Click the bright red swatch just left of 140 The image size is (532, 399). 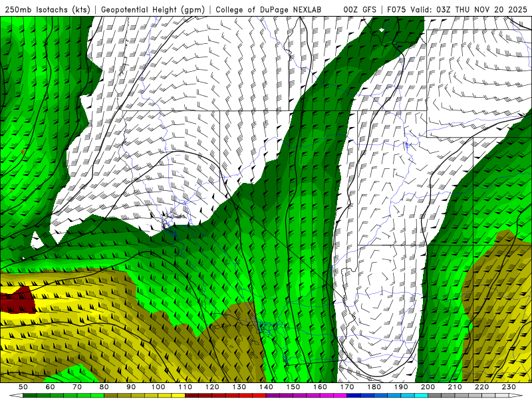pos(259,396)
